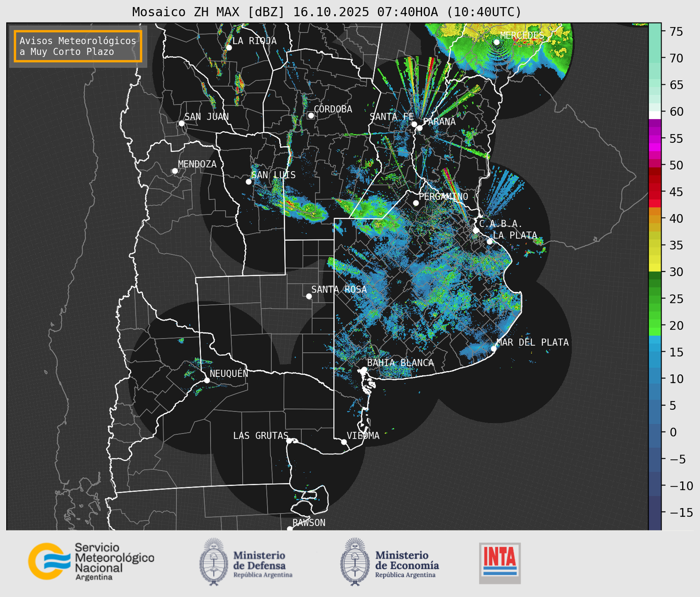700x597 pixels.
Task: Click the Mendoza city marker dot
Action: pos(175,171)
